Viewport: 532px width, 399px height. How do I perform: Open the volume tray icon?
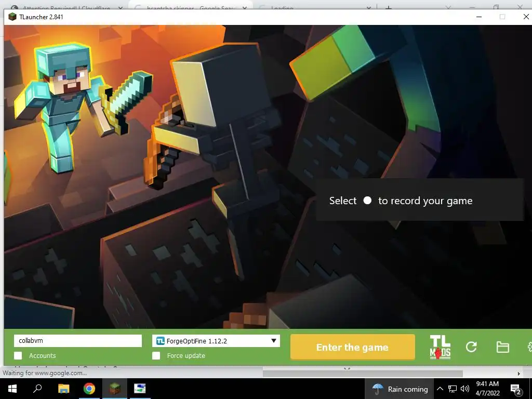(x=465, y=389)
